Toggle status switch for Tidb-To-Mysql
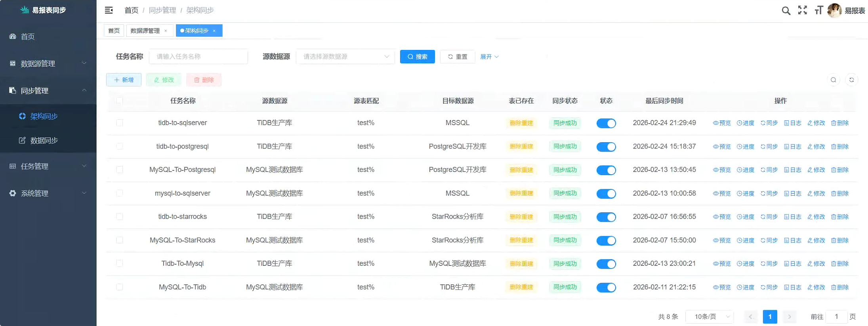The width and height of the screenshot is (868, 326). 606,264
